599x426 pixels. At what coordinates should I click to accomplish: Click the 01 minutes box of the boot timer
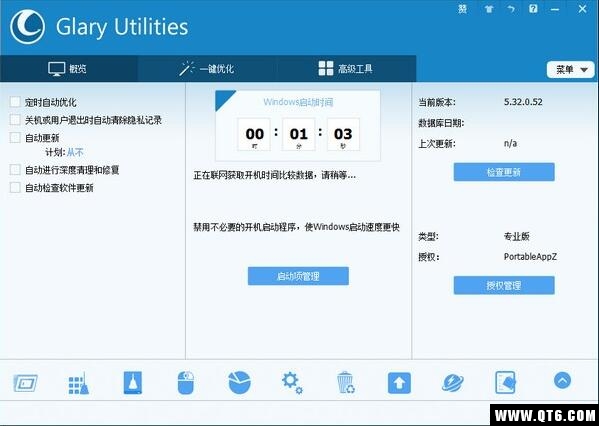(x=299, y=134)
